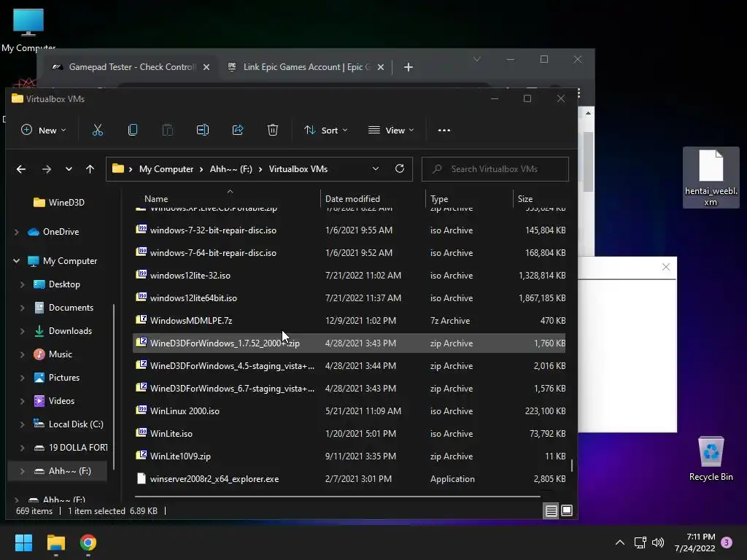Sort by the Name column header
This screenshot has width=747, height=560.
point(156,199)
